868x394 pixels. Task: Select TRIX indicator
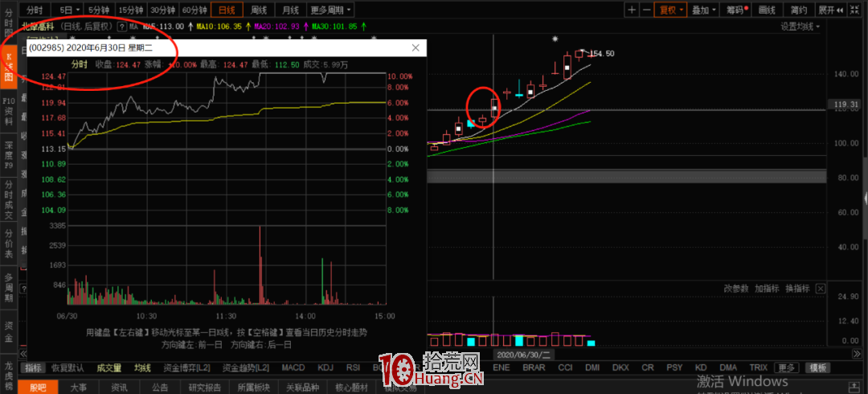tap(759, 367)
